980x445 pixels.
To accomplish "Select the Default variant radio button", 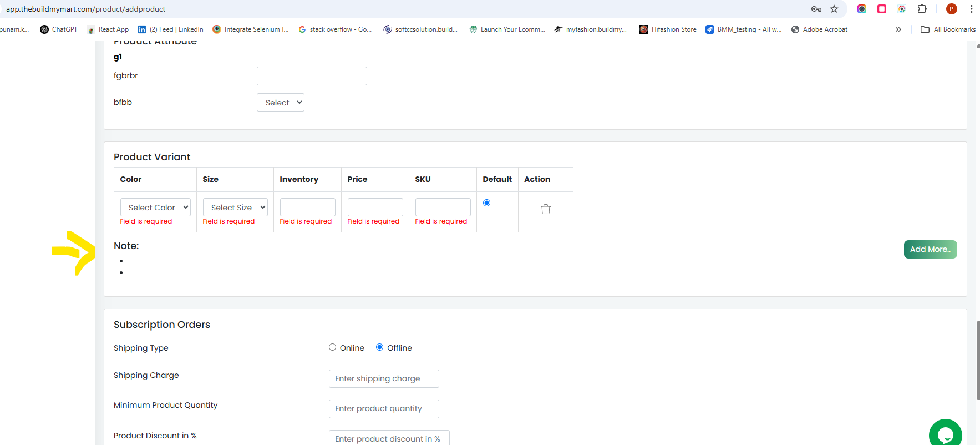I will tap(486, 203).
